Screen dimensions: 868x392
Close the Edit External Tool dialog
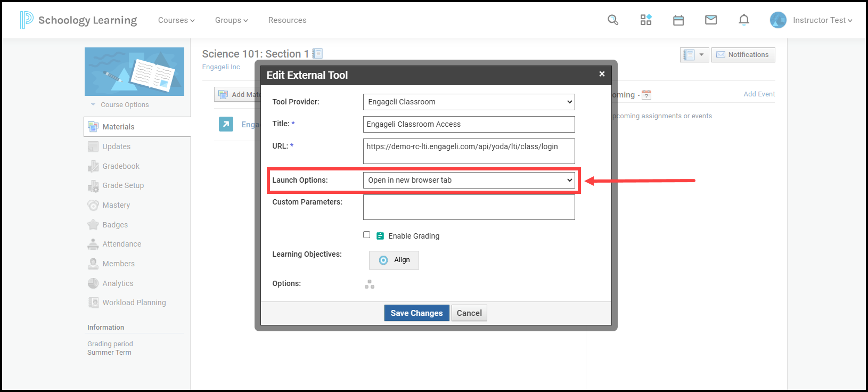602,74
